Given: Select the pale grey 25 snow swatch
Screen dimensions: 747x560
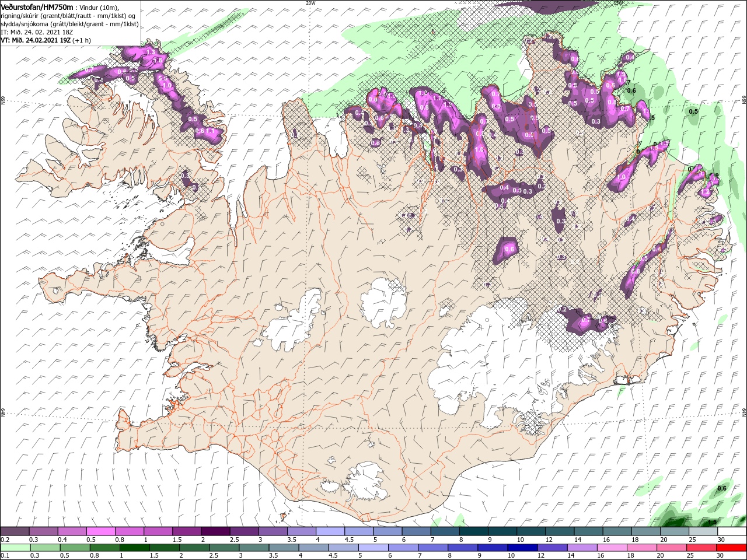Looking at the screenshot, I should tap(704, 531).
